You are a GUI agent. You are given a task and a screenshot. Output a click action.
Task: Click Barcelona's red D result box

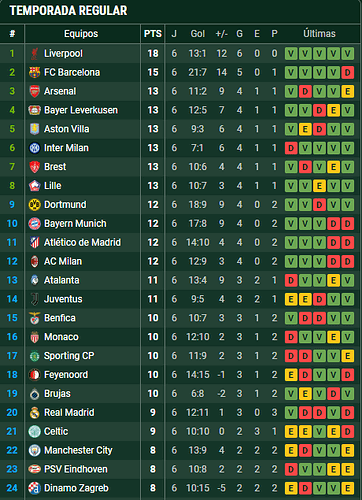347,73
